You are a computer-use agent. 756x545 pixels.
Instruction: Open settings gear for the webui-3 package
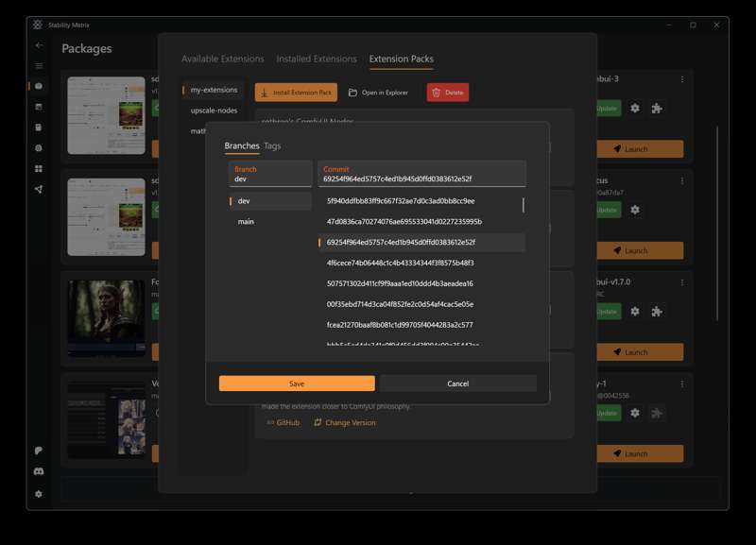click(x=635, y=108)
